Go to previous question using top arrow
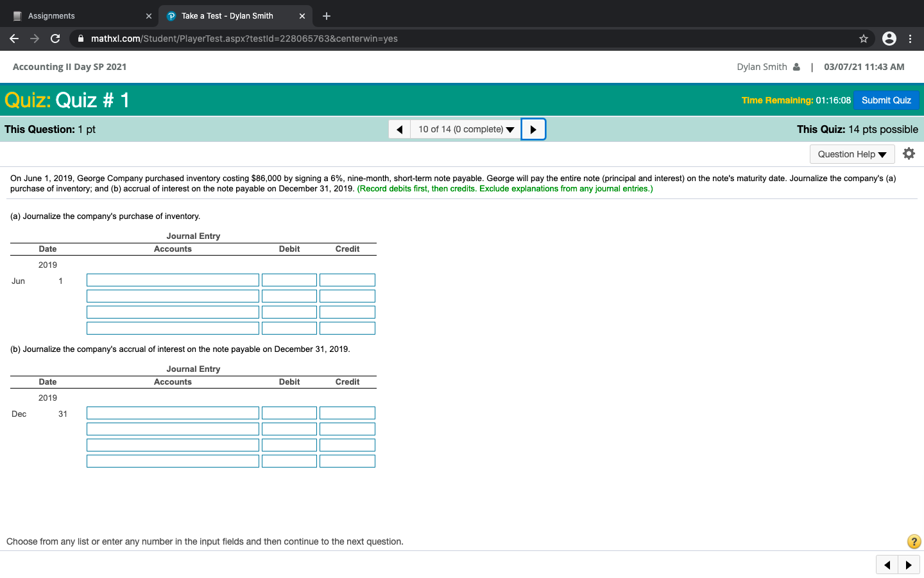Screen dimensions: 924x578 (399, 129)
